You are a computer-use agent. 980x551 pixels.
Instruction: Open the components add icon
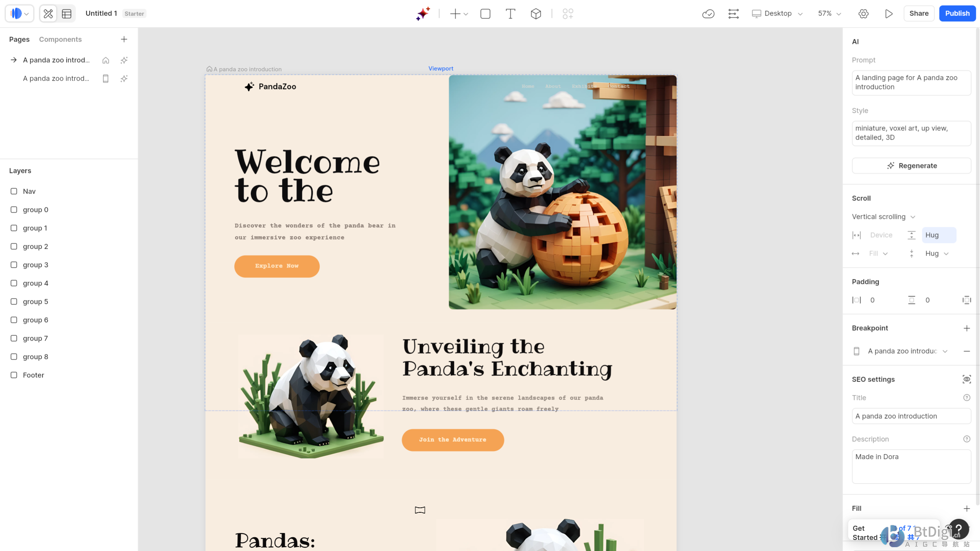568,14
